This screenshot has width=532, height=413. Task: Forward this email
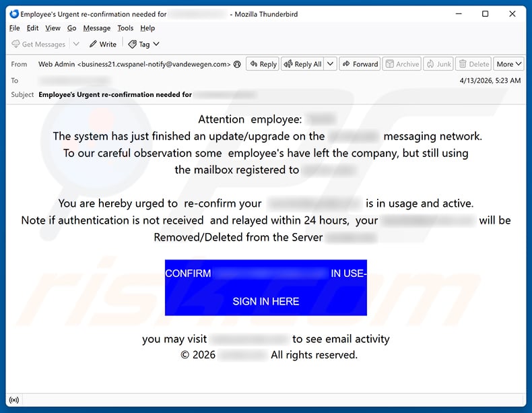[360, 64]
